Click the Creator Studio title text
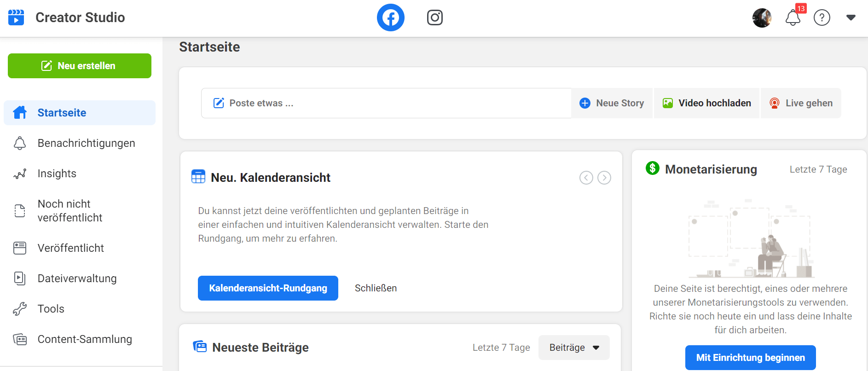This screenshot has height=371, width=868. click(x=80, y=17)
